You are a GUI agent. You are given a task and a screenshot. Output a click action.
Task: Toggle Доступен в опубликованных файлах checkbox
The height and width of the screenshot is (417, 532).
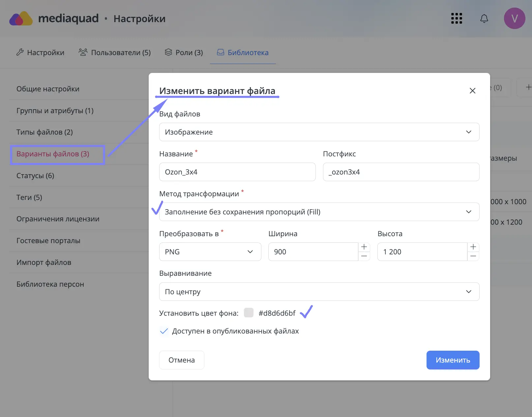[x=164, y=331]
